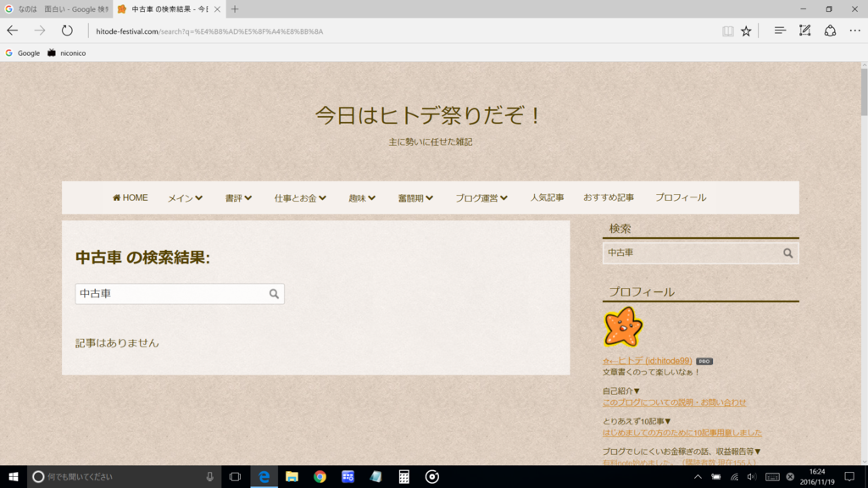Open the circular media app on taskbar
The width and height of the screenshot is (868, 488).
(x=432, y=476)
